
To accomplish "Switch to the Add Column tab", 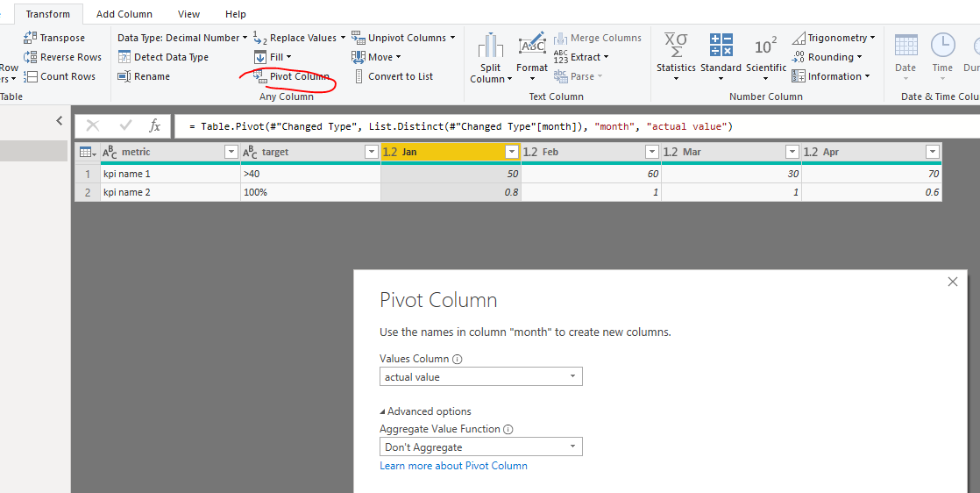I will point(124,14).
